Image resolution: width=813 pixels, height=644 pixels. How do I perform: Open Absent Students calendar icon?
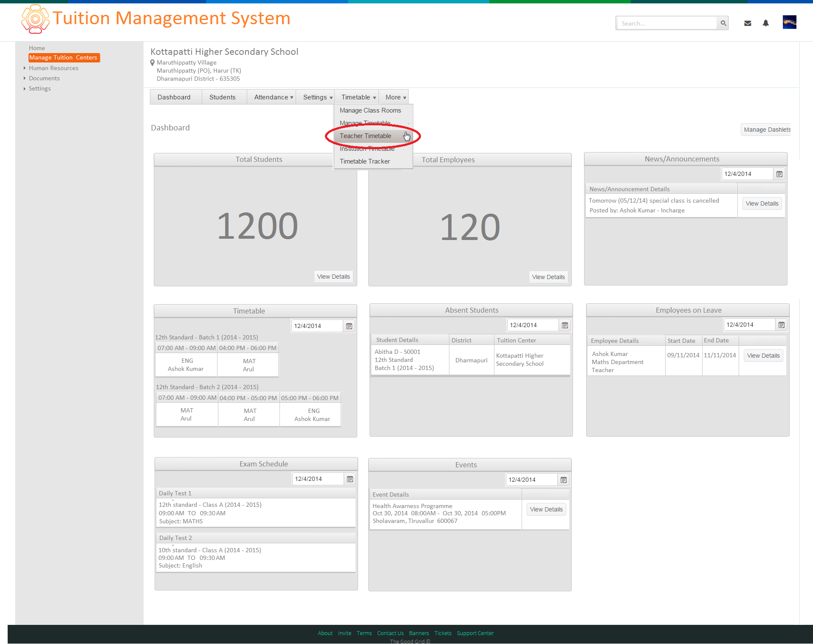tap(565, 325)
